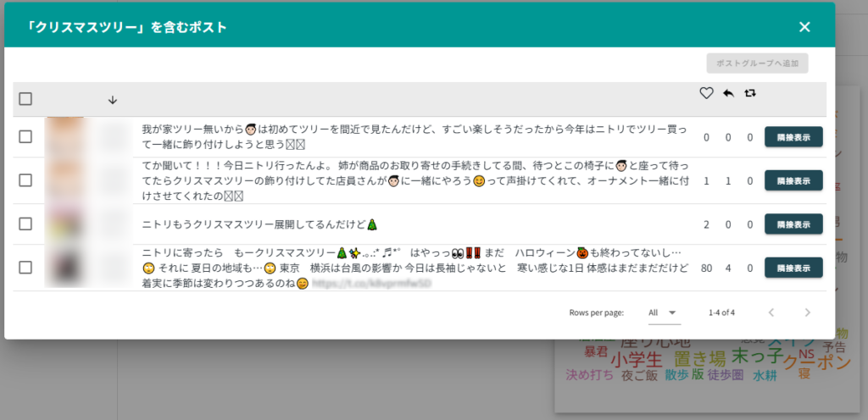Viewport: 868px width, 420px height.
Task: Show adjacent posts for the 80-likes post
Action: click(x=793, y=268)
